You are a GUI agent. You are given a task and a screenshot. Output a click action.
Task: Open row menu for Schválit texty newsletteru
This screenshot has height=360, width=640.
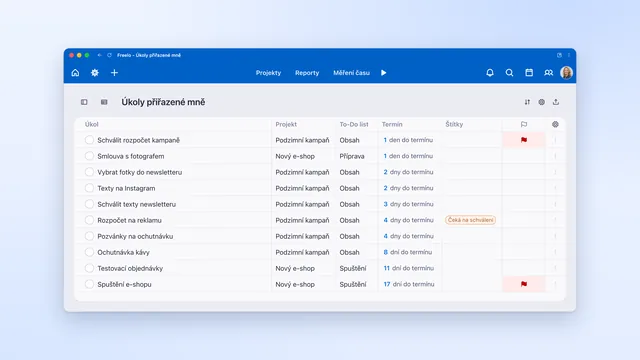(x=555, y=204)
